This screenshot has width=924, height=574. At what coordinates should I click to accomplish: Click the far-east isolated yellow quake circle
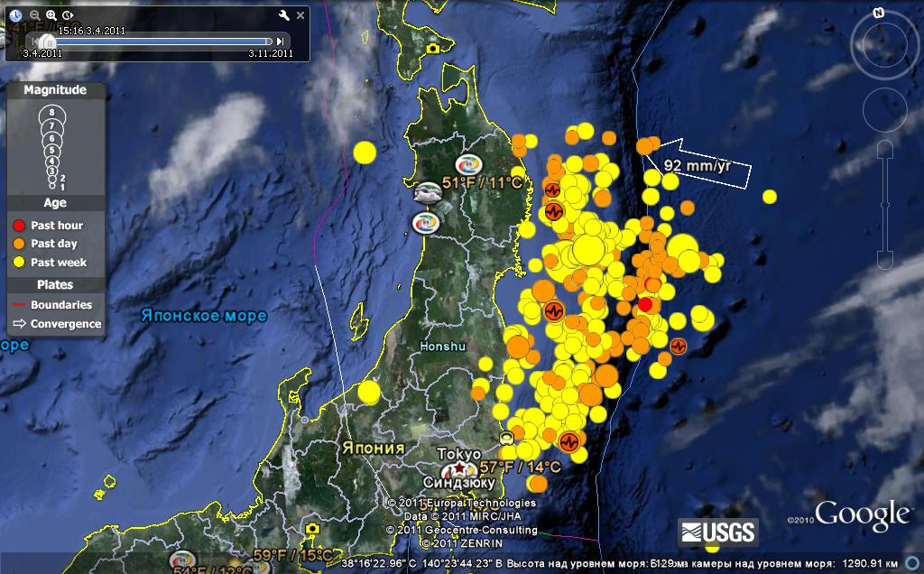(769, 197)
